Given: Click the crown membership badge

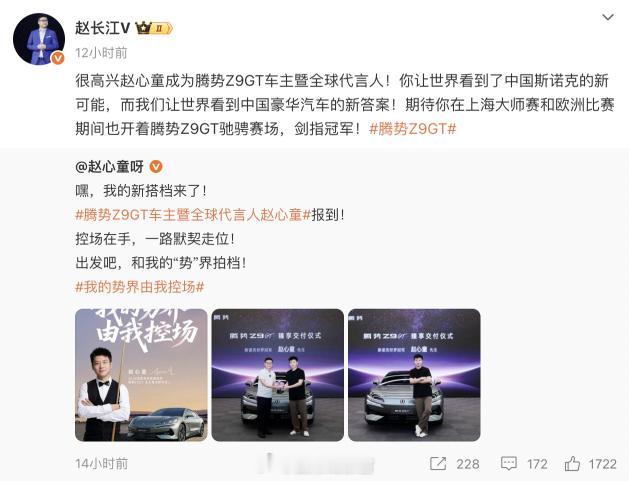Looking at the screenshot, I should pyautogui.click(x=154, y=28).
